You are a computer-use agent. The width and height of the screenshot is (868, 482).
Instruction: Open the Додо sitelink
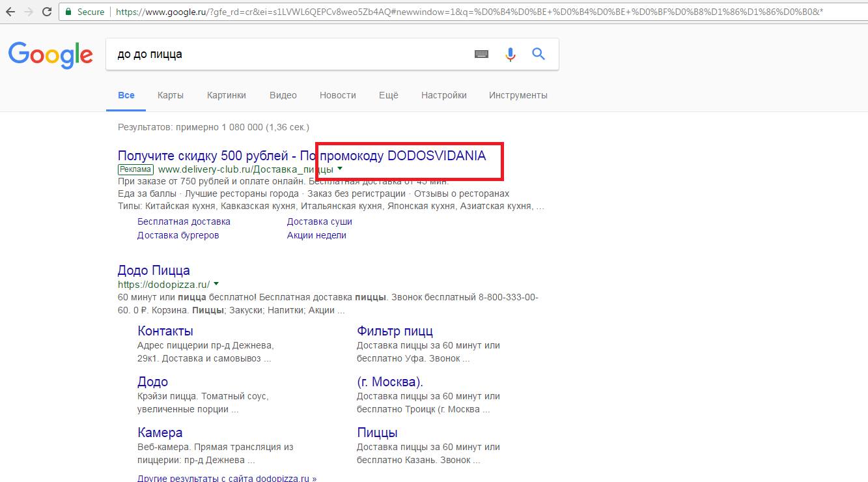[153, 382]
